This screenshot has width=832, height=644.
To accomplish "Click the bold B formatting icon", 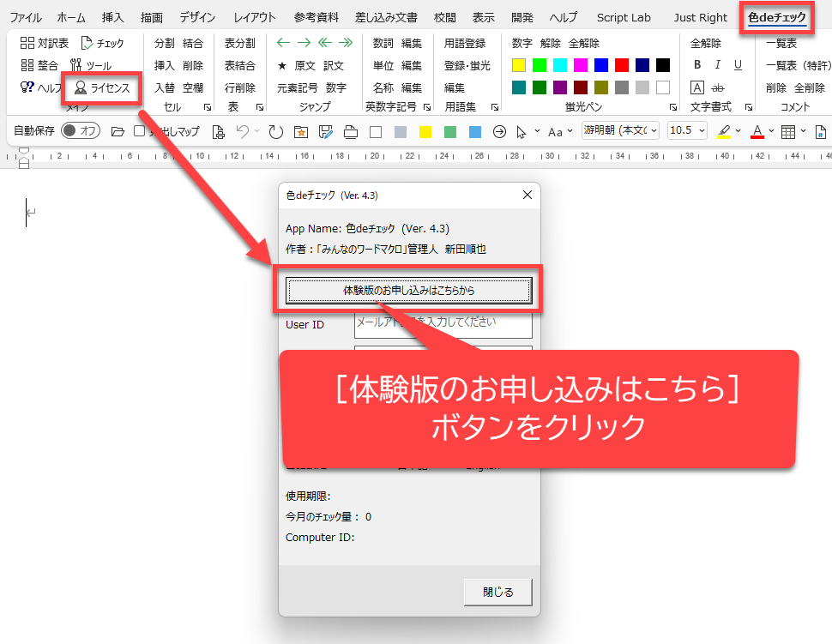I will (x=697, y=65).
